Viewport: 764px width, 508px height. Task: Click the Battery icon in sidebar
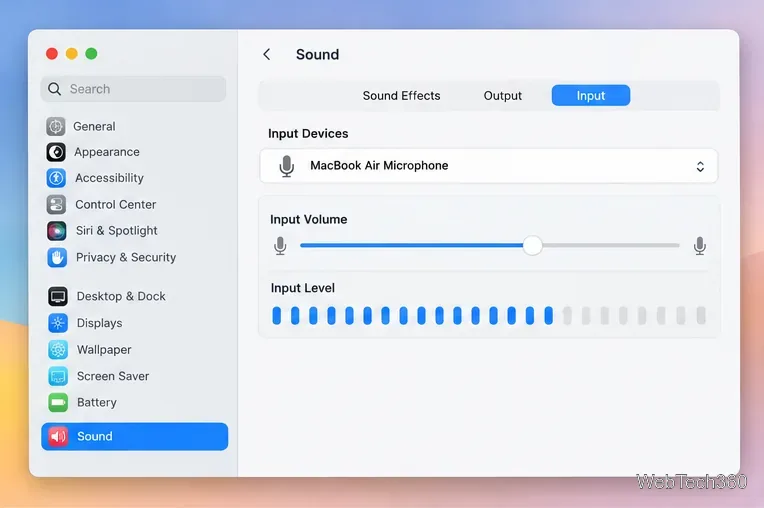(x=58, y=402)
